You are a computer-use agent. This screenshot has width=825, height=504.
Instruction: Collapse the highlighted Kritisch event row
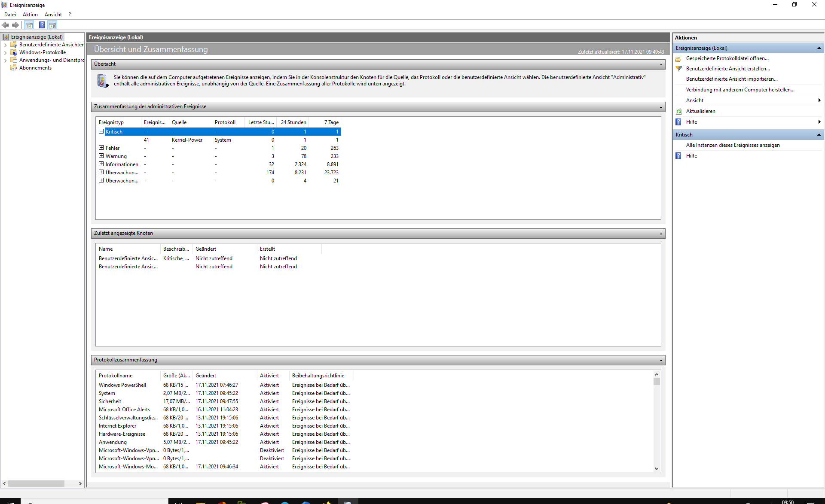pos(101,131)
